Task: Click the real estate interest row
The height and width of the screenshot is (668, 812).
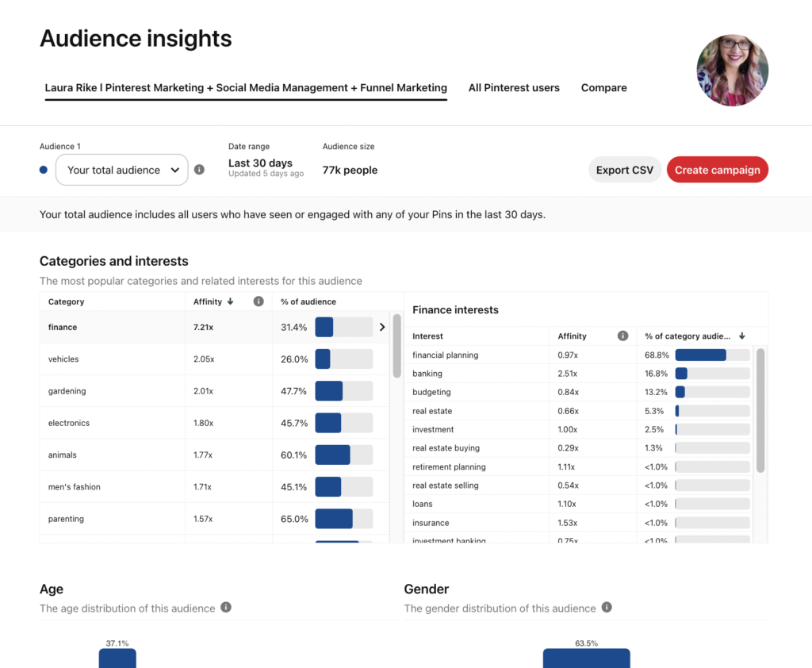Action: tap(579, 411)
